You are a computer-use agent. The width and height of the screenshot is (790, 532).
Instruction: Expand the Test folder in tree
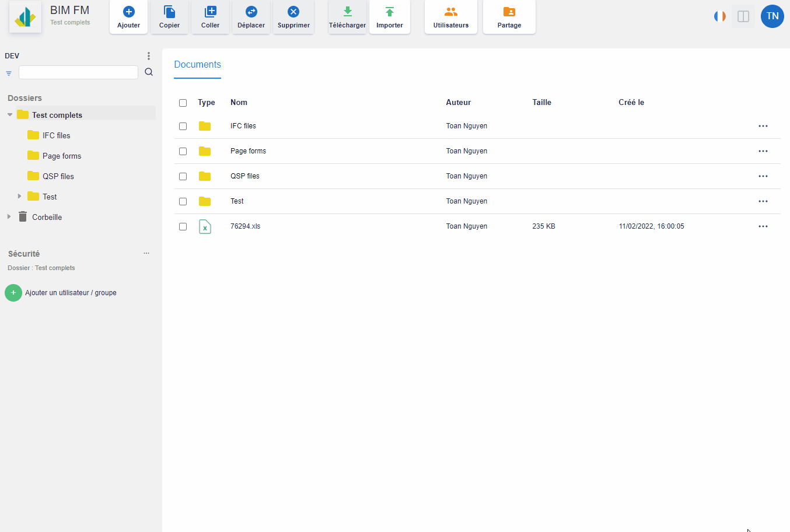[20, 197]
